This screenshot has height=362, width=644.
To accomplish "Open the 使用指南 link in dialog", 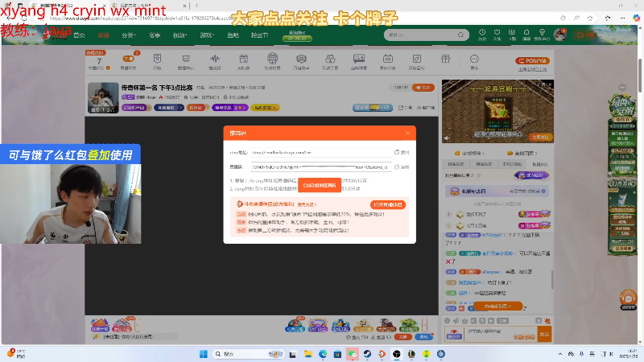I will click(307, 204).
